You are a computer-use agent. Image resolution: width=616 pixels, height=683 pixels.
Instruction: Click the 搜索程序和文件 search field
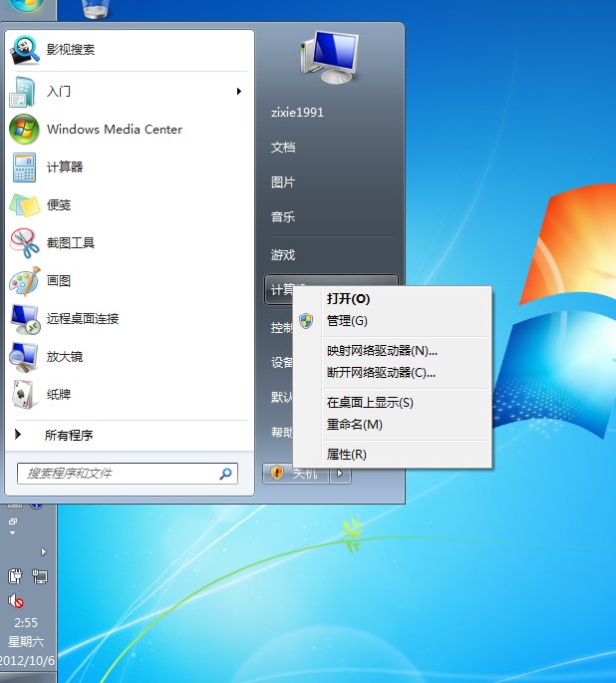[128, 474]
